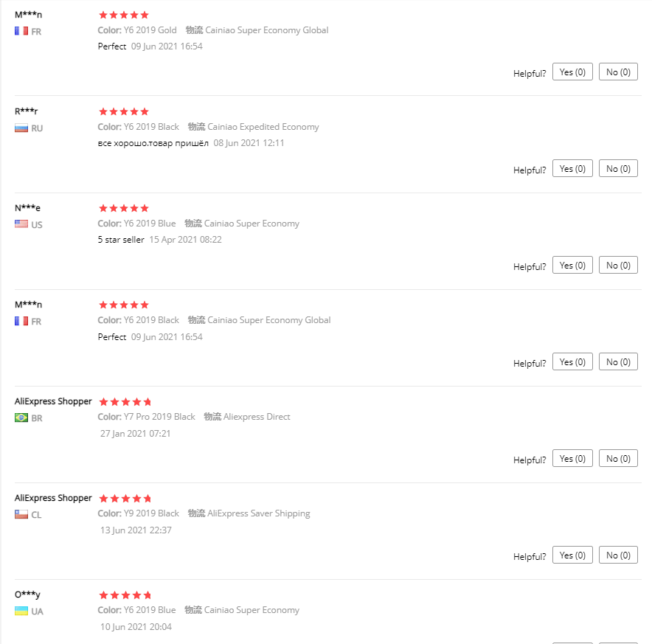This screenshot has height=644, width=652.
Task: Mark the Y6 2019 Gold review helpful with Yes
Action: click(x=572, y=72)
